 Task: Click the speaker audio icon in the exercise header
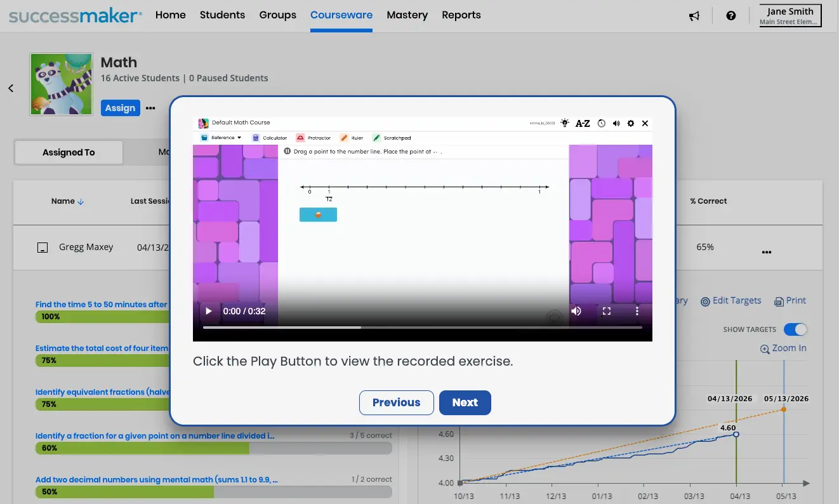point(616,123)
